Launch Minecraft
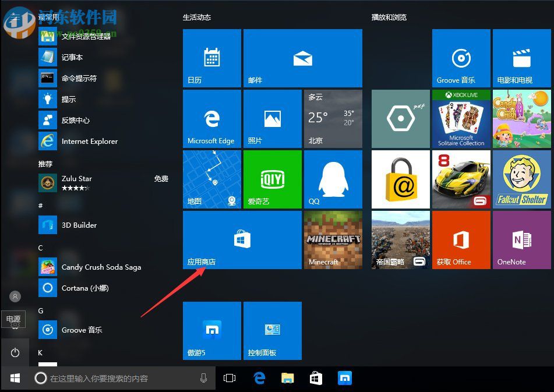Screen dimensions: 554x392 (333, 239)
